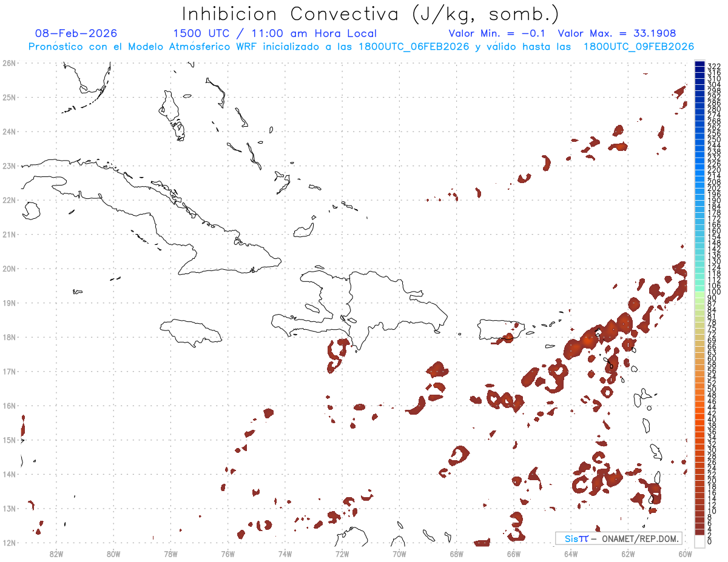Click the 12N latitude label
728x562 pixels.
click(x=9, y=543)
